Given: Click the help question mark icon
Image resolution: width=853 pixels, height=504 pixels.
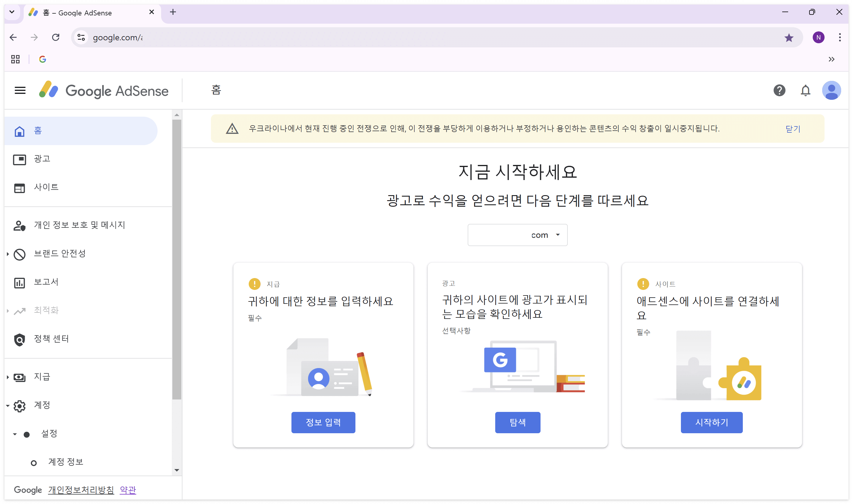Looking at the screenshot, I should point(779,90).
